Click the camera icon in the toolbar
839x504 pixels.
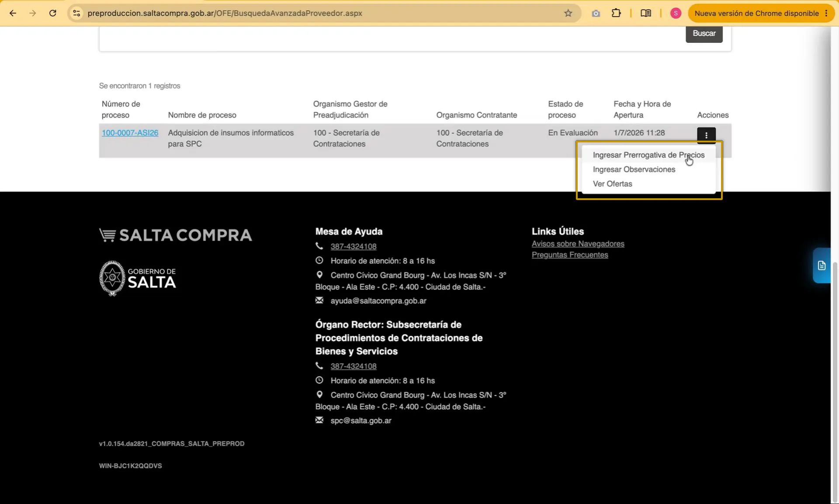[x=596, y=13]
